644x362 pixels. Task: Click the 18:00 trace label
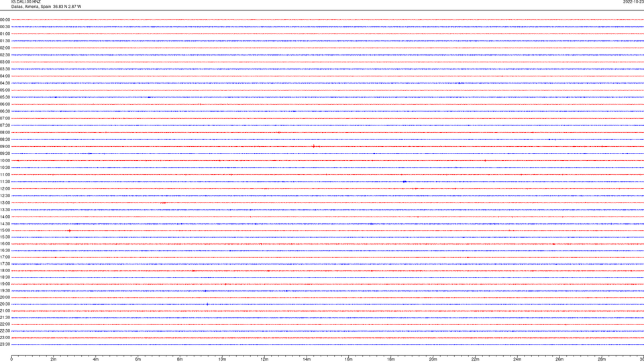pos(5,270)
